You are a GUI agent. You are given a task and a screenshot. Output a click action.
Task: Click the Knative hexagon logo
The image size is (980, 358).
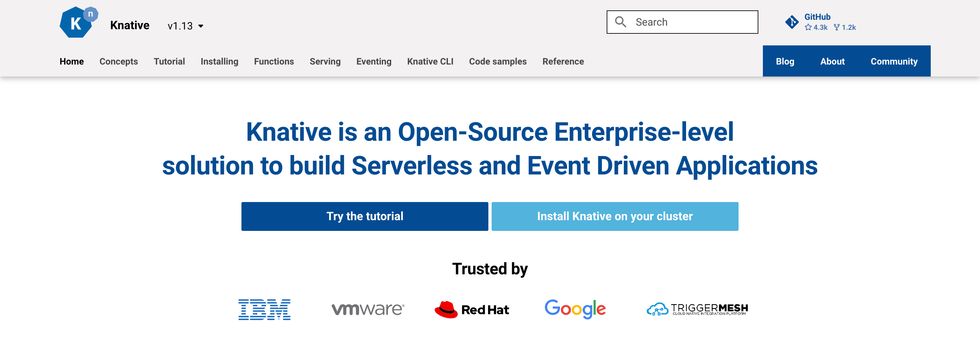[x=79, y=22]
